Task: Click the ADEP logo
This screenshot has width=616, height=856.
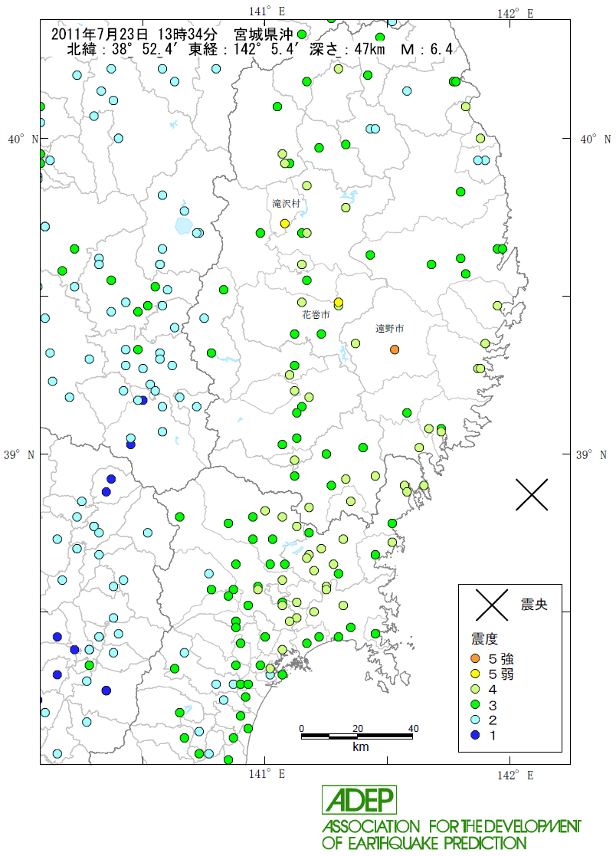Action: pyautogui.click(x=359, y=800)
